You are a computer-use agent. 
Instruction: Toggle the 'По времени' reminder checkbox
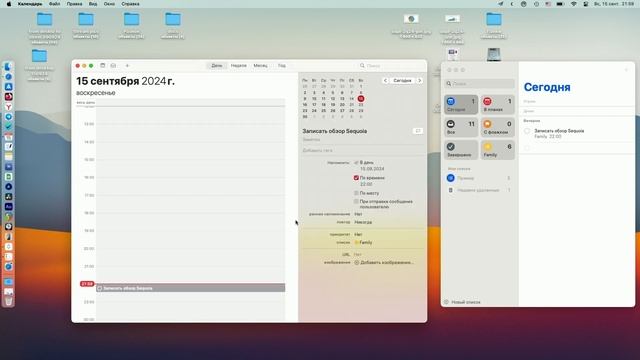(356, 178)
